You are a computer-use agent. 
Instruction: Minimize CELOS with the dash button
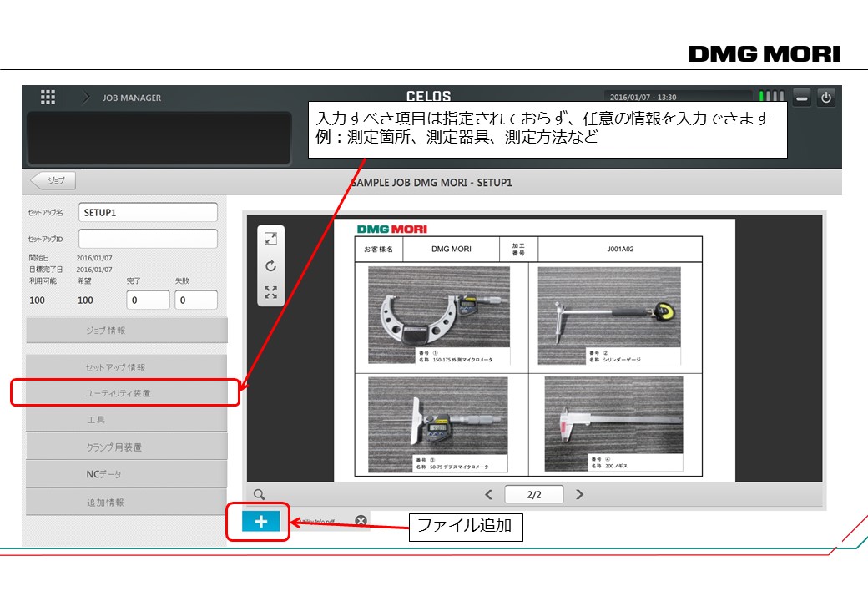coord(801,98)
